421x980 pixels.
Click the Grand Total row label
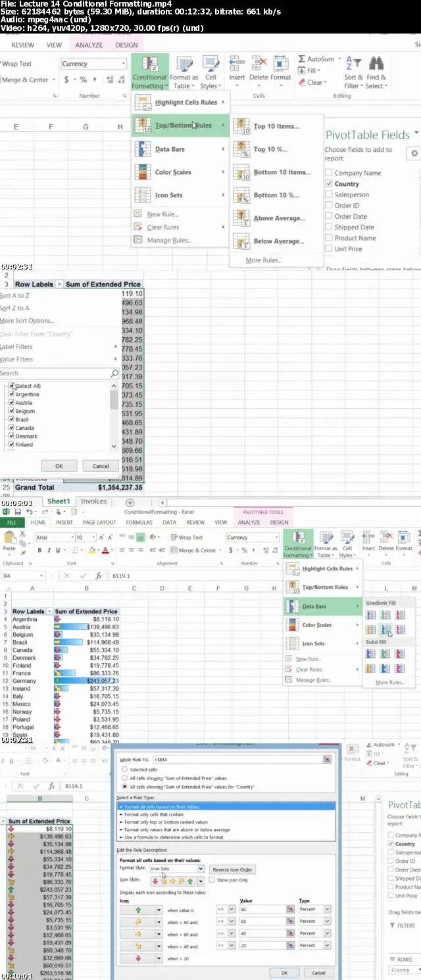35,488
